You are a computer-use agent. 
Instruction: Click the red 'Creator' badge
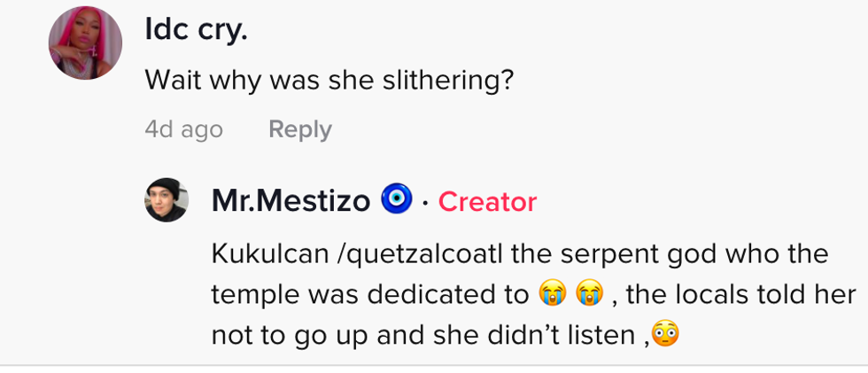(x=487, y=202)
